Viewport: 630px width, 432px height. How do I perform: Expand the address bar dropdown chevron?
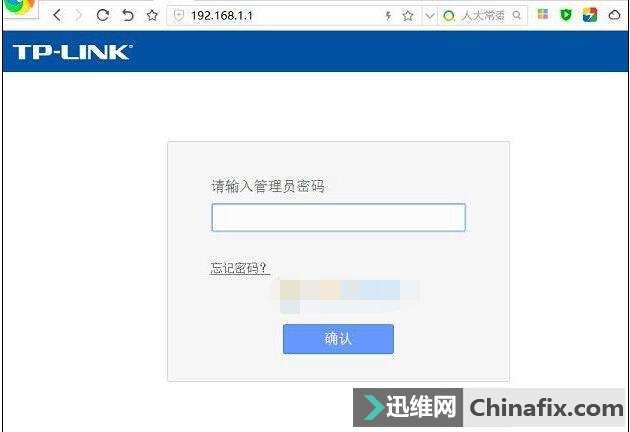point(430,16)
